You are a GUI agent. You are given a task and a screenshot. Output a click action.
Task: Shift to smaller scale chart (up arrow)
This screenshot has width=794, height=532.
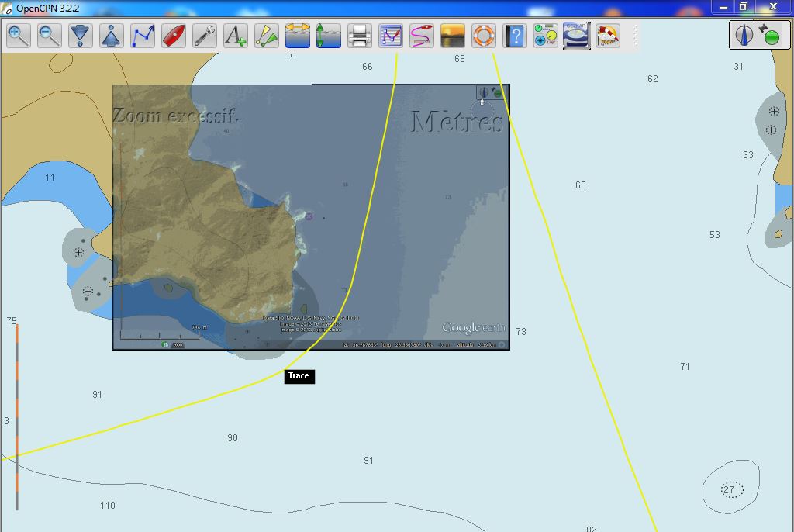112,36
